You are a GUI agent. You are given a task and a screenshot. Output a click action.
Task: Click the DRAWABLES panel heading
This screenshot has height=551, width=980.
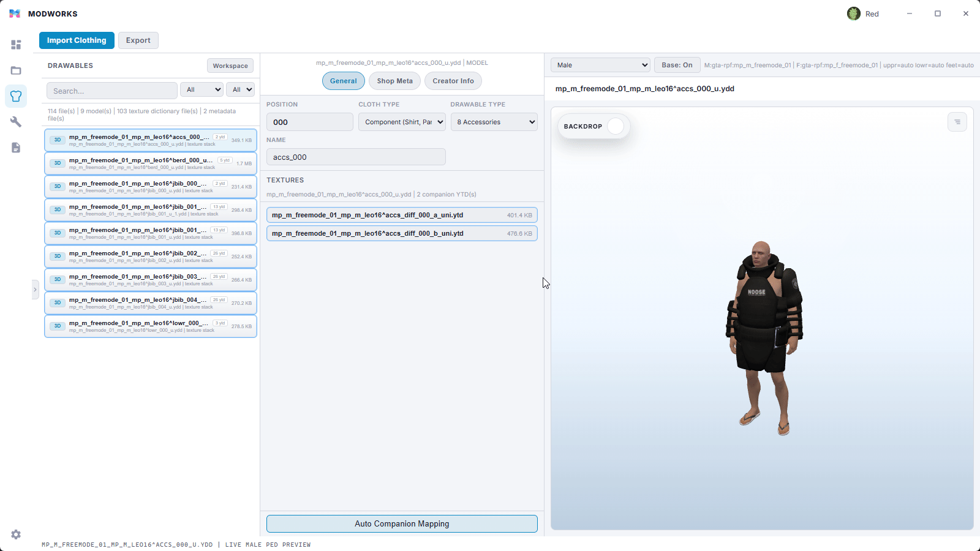(70, 66)
